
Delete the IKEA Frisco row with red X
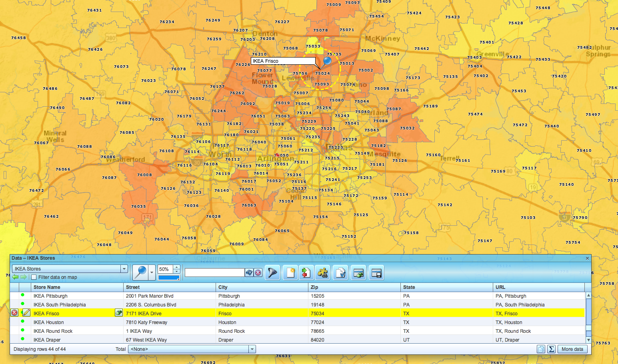click(x=14, y=313)
